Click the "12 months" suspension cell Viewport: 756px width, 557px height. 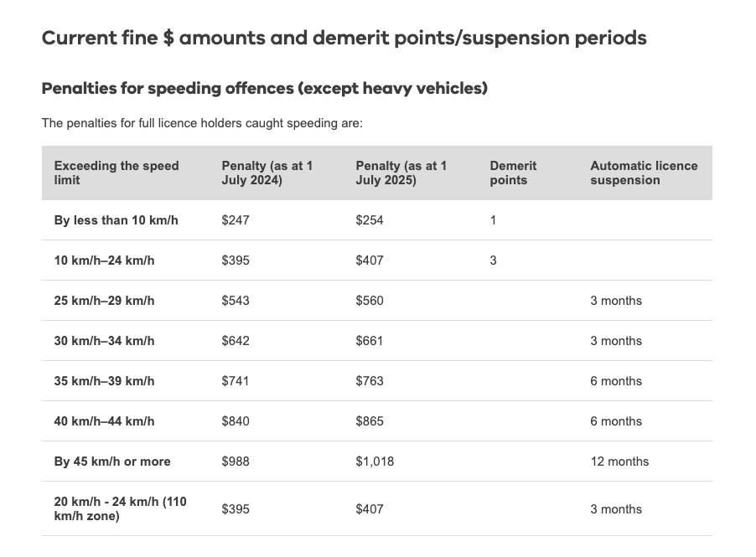click(x=619, y=462)
